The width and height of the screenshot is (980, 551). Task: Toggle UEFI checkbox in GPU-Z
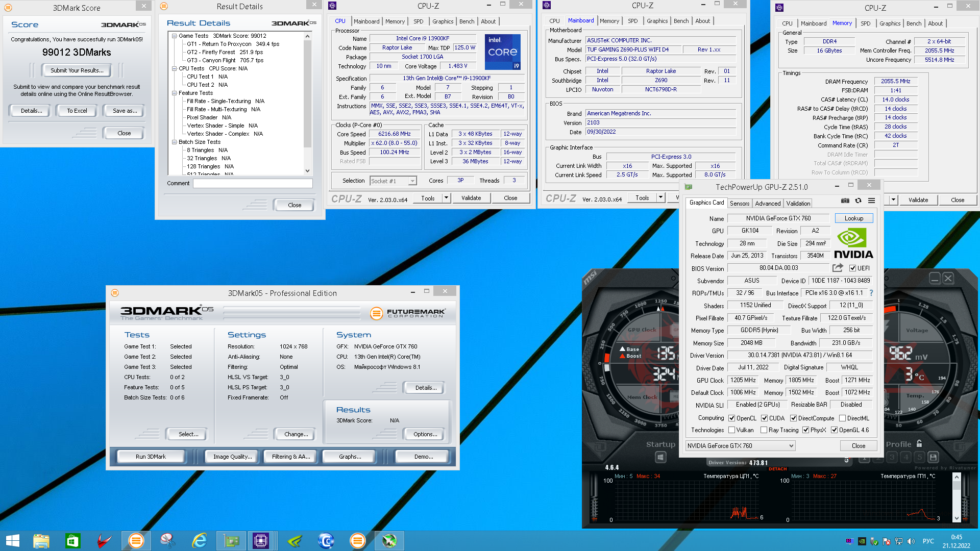coord(852,268)
